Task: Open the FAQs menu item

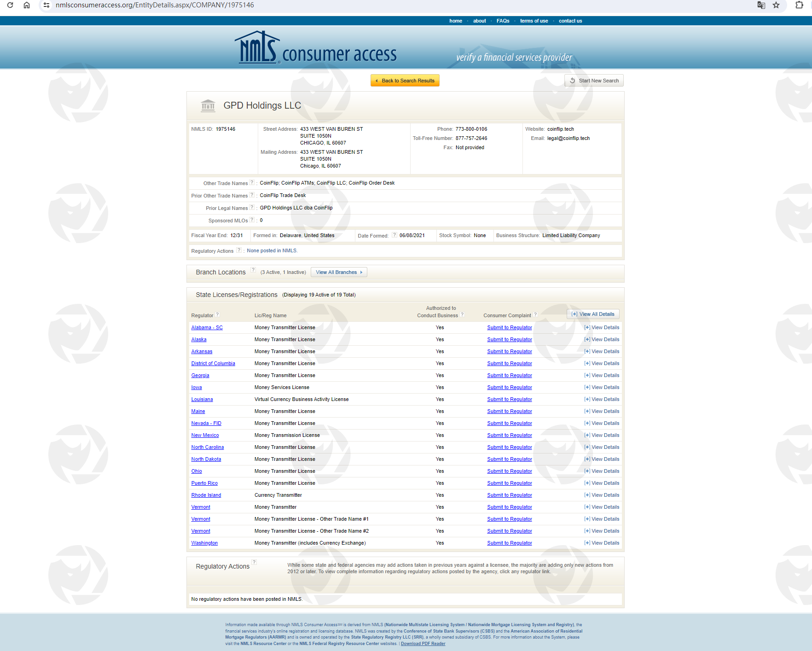Action: pyautogui.click(x=503, y=21)
